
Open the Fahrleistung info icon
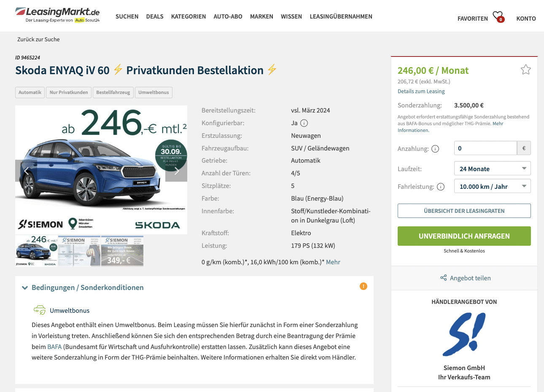tap(441, 187)
